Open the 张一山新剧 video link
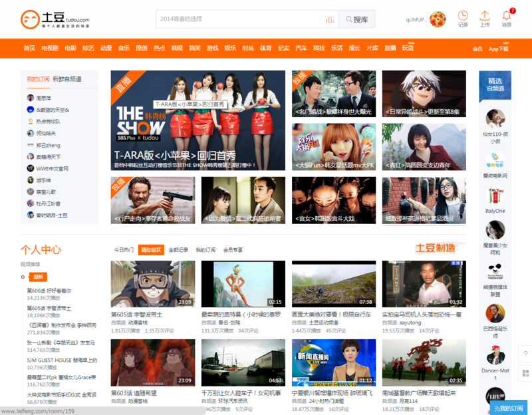This screenshot has width=532, height=415. click(61, 343)
